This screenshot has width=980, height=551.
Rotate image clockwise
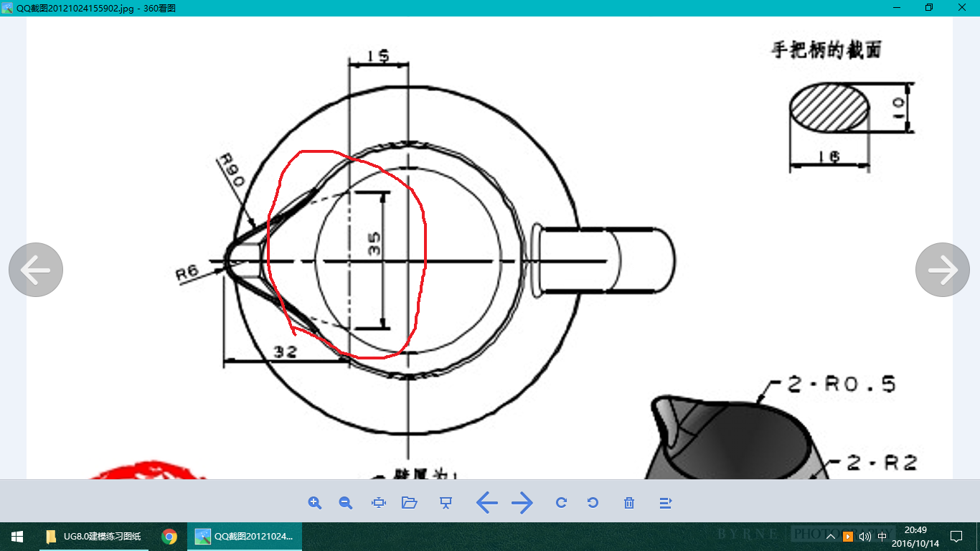pyautogui.click(x=562, y=503)
